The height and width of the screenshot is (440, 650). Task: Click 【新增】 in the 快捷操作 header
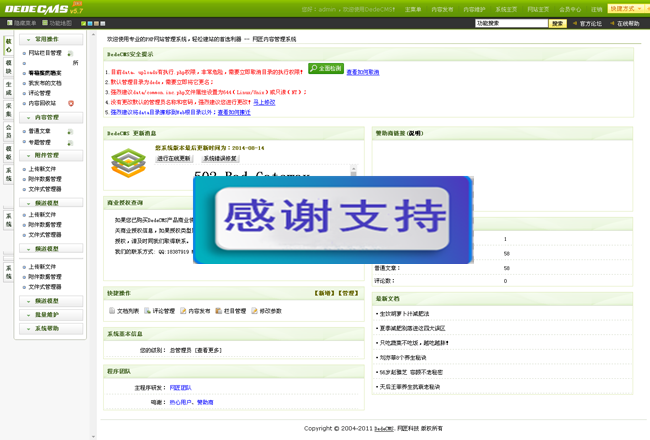[325, 293]
